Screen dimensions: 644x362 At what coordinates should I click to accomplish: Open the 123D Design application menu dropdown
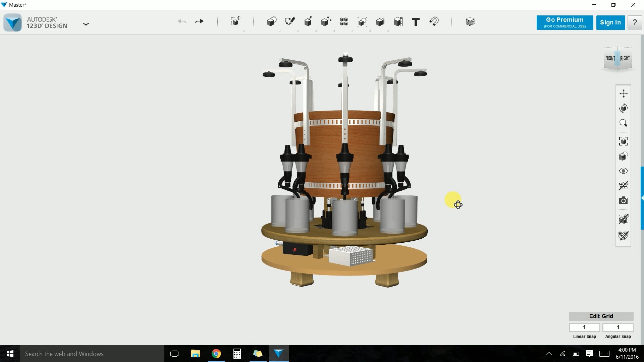click(x=86, y=24)
